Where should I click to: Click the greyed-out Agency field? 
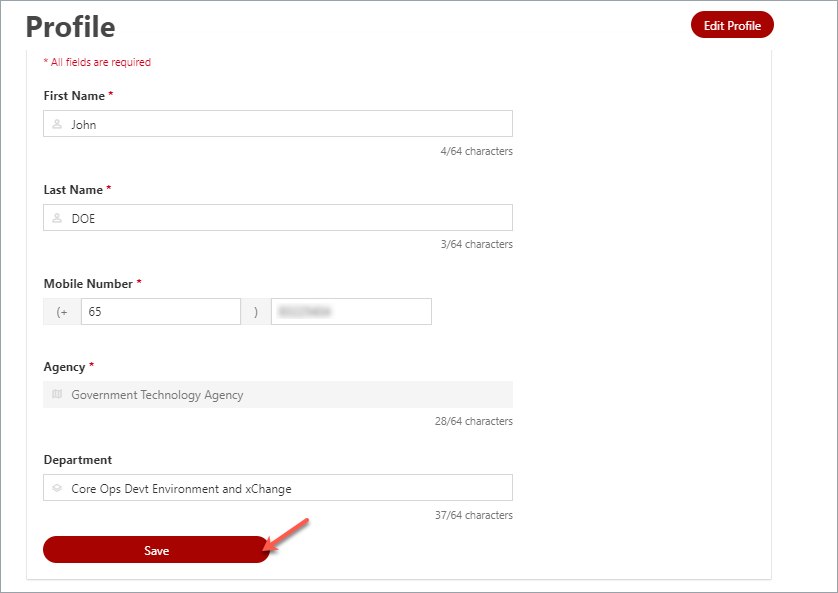click(x=277, y=394)
